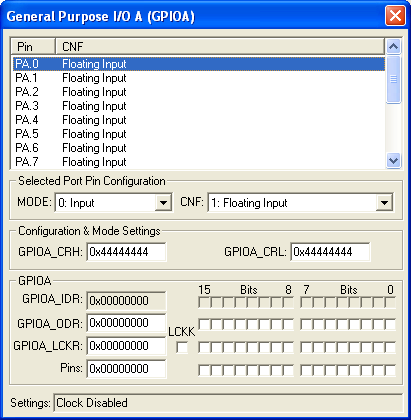The image size is (411, 420).
Task: Select the PA.2 row in pin list
Action: [x=199, y=92]
